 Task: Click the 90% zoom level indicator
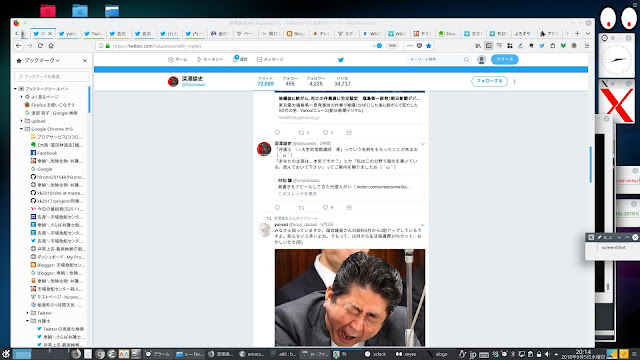coord(392,46)
